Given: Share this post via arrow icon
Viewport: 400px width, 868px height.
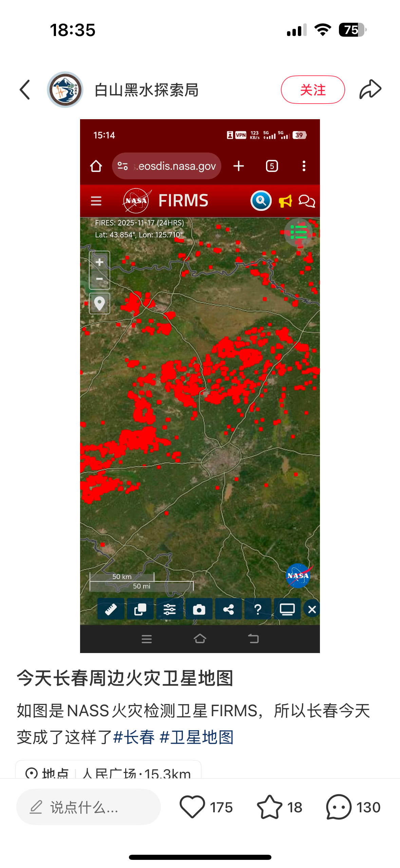Looking at the screenshot, I should (x=370, y=90).
